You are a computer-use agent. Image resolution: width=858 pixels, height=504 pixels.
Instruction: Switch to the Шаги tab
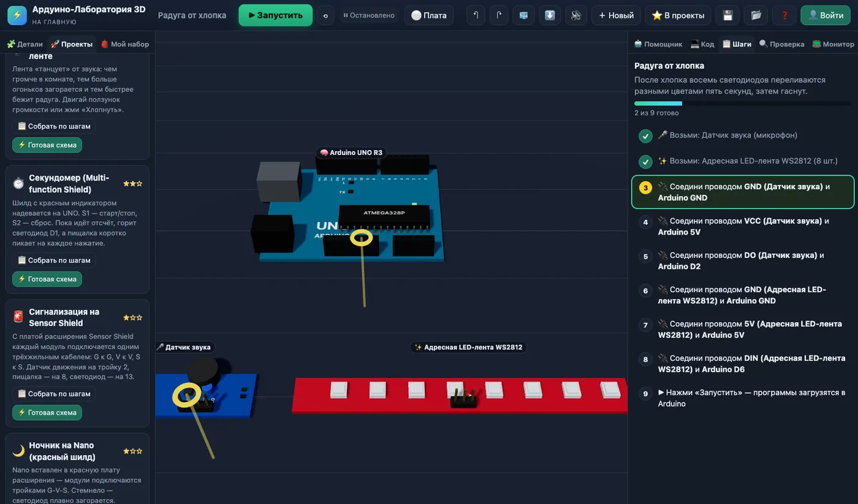[x=737, y=44]
